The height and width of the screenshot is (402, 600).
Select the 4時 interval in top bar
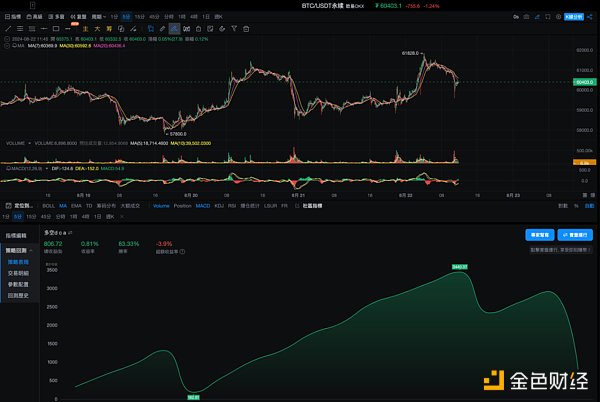pyautogui.click(x=194, y=17)
